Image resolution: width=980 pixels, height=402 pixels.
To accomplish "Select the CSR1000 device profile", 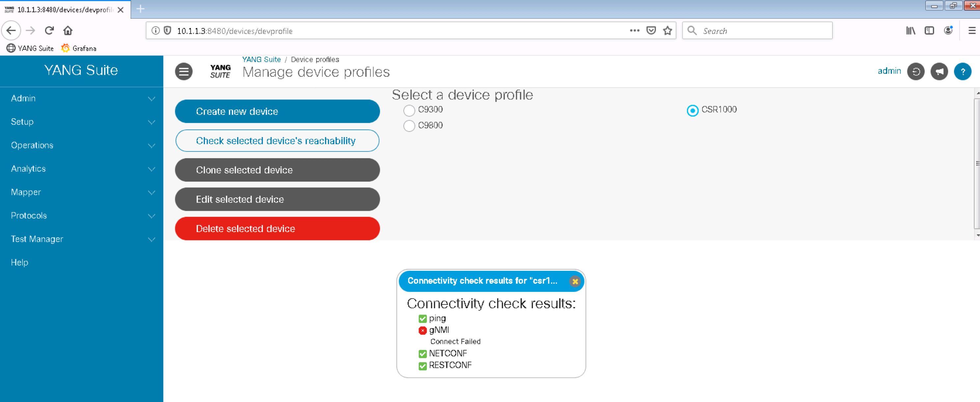I will tap(693, 110).
